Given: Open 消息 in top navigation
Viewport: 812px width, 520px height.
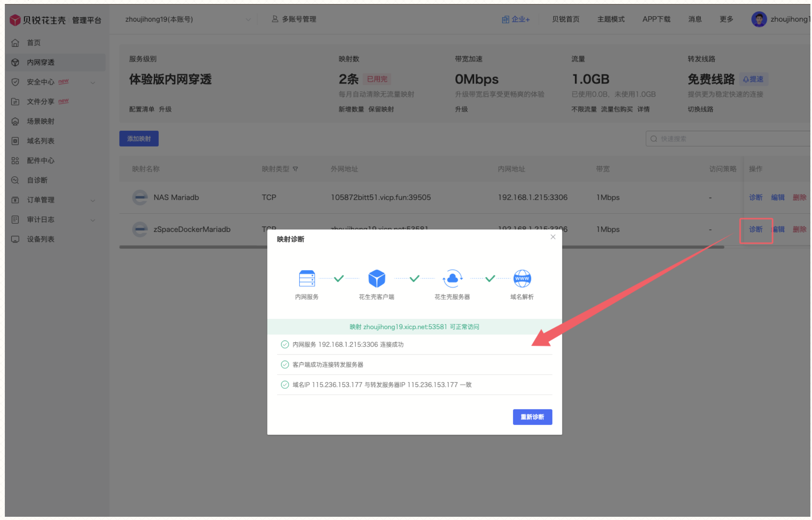Looking at the screenshot, I should (695, 19).
